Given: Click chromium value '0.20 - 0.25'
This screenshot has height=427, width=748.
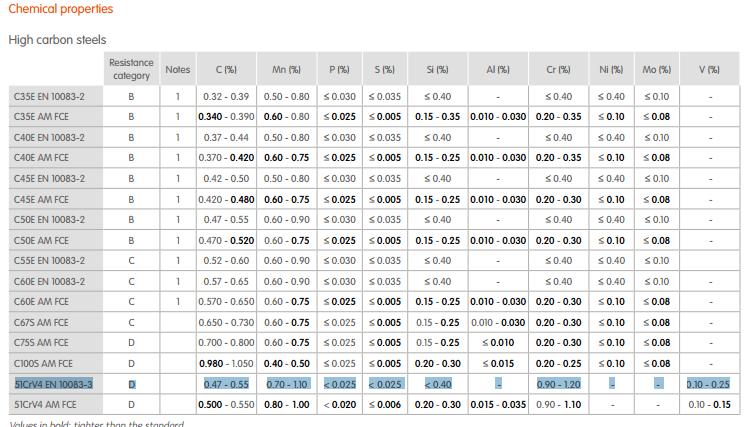Looking at the screenshot, I should 558,364.
